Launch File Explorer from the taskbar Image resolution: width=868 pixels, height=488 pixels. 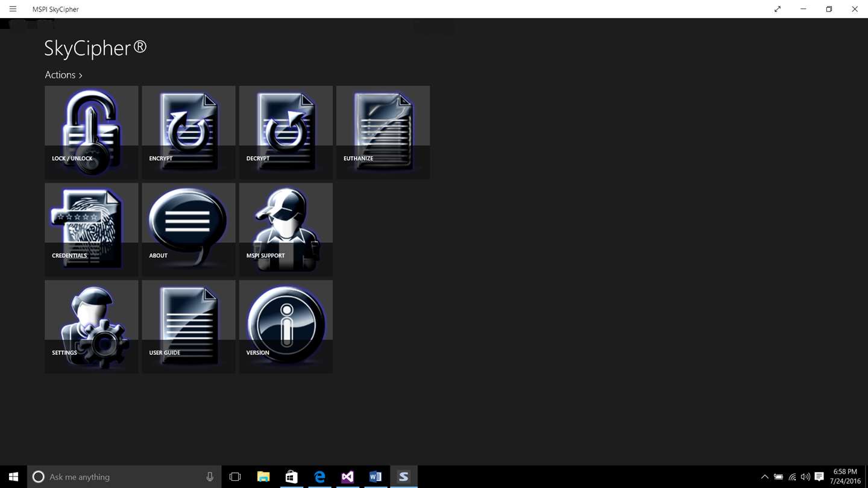pyautogui.click(x=263, y=477)
